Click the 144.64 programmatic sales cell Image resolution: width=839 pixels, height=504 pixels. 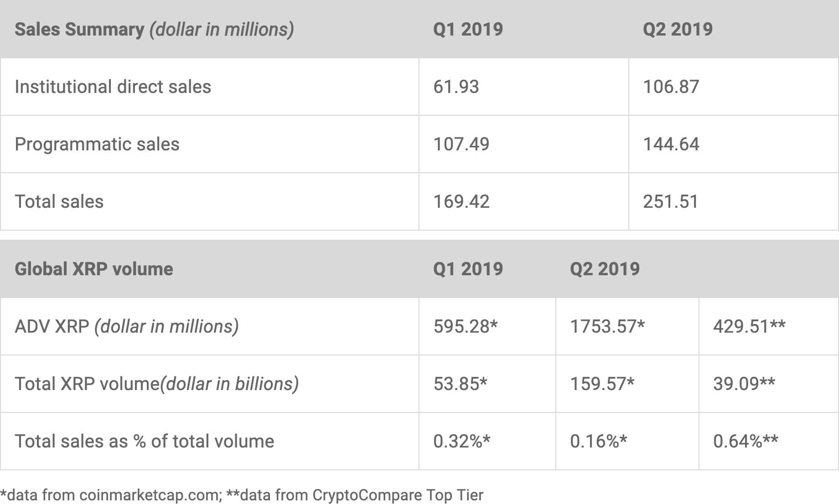671,144
